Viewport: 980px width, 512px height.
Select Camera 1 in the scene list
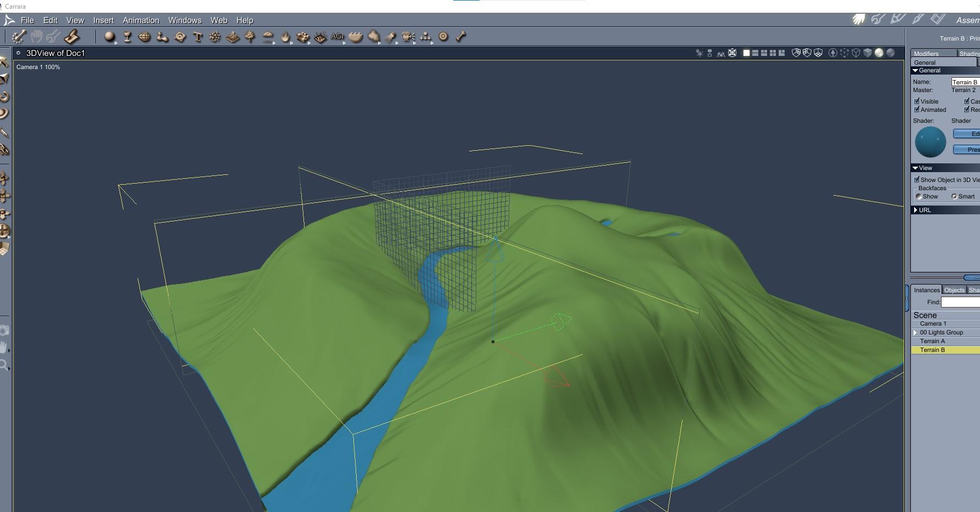click(945, 323)
